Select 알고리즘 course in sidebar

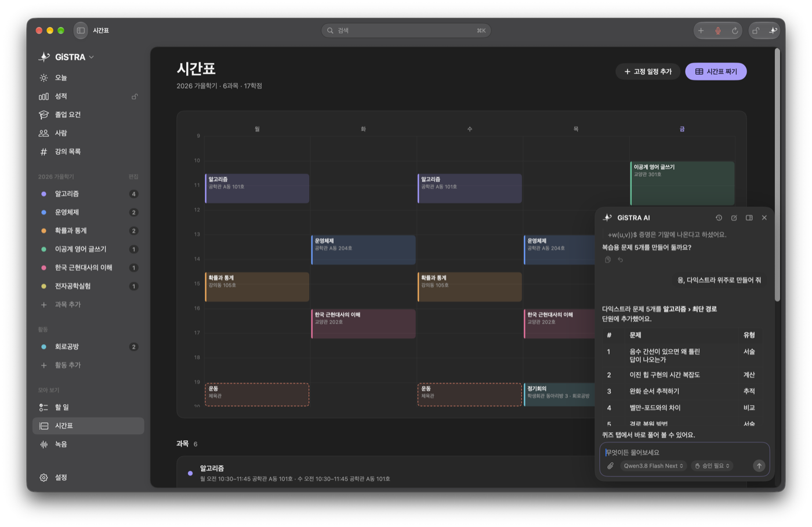pos(88,194)
